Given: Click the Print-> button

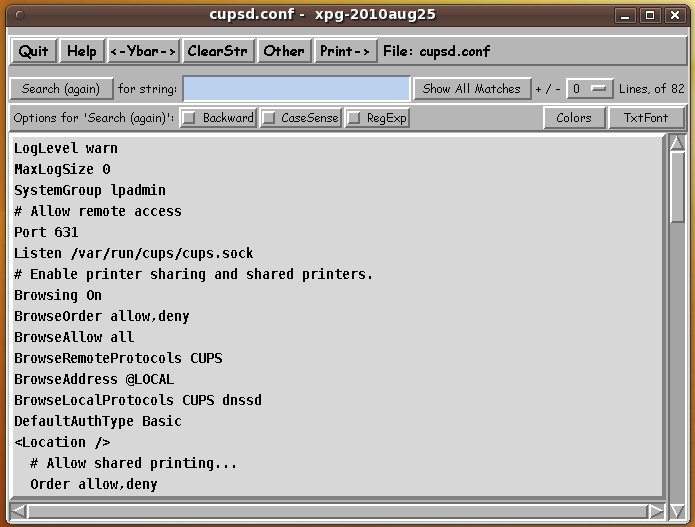Looking at the screenshot, I should [345, 51].
